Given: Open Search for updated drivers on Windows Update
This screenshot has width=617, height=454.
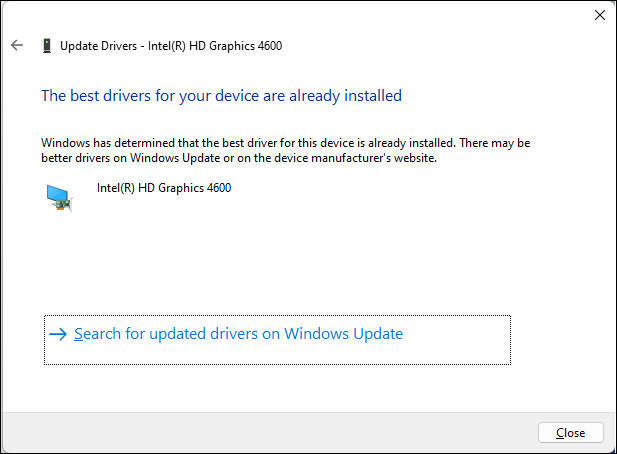Looking at the screenshot, I should [x=238, y=334].
